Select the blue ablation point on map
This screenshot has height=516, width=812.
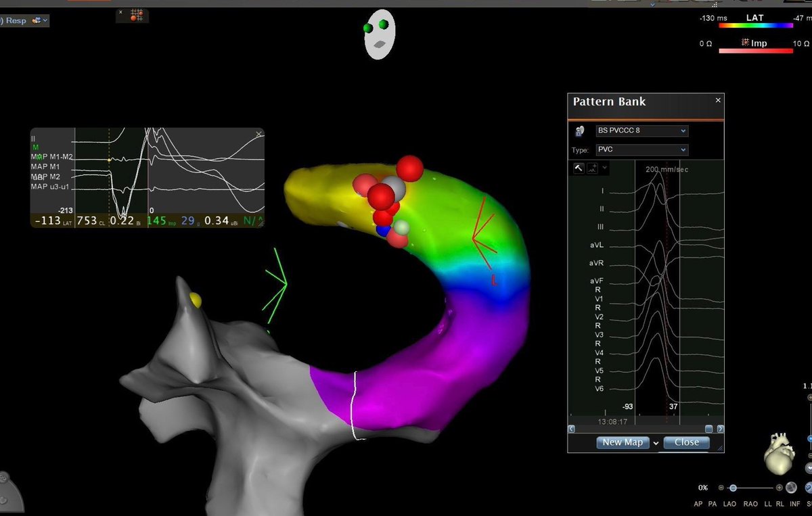coord(383,231)
